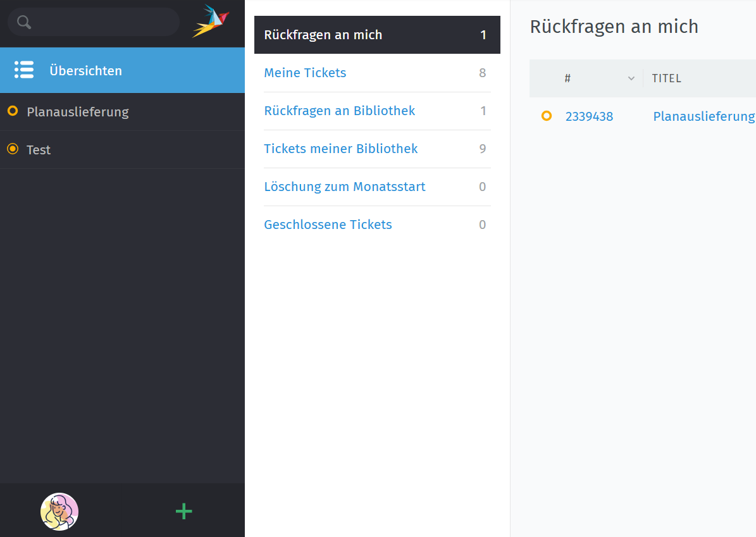Viewport: 756px width, 537px height.
Task: Select Rückfragen an mich overview
Action: (x=323, y=35)
